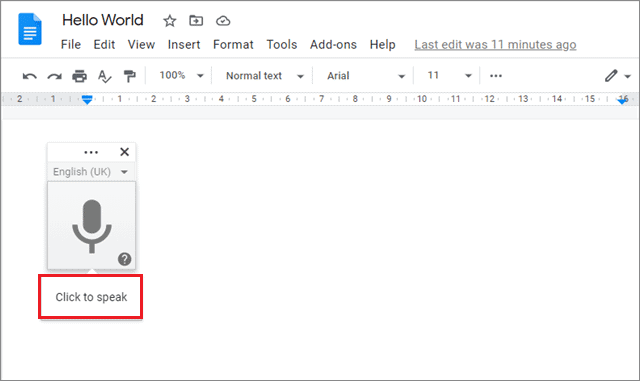Star the Hello World document

click(169, 21)
